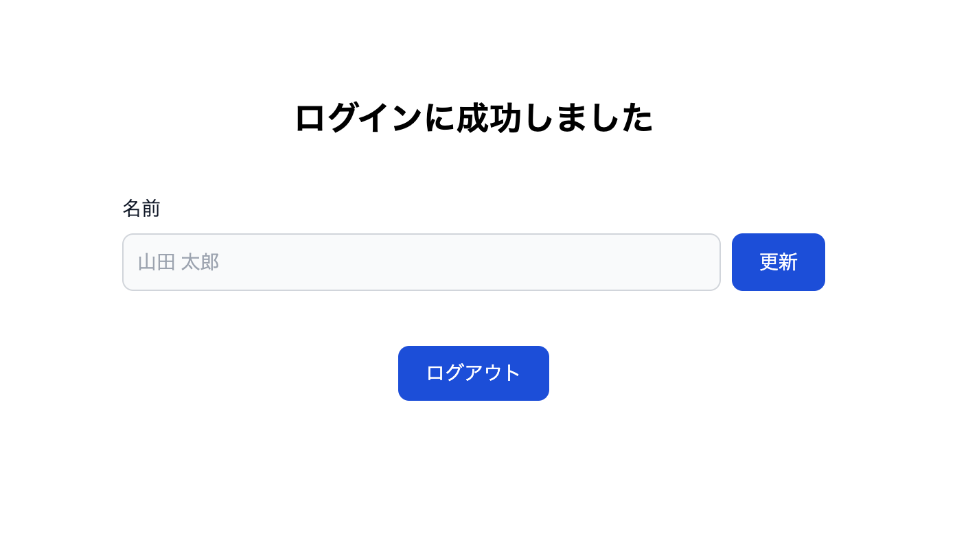Focus the 名前 text input field
Screen dimensions: 979x560
pos(421,262)
